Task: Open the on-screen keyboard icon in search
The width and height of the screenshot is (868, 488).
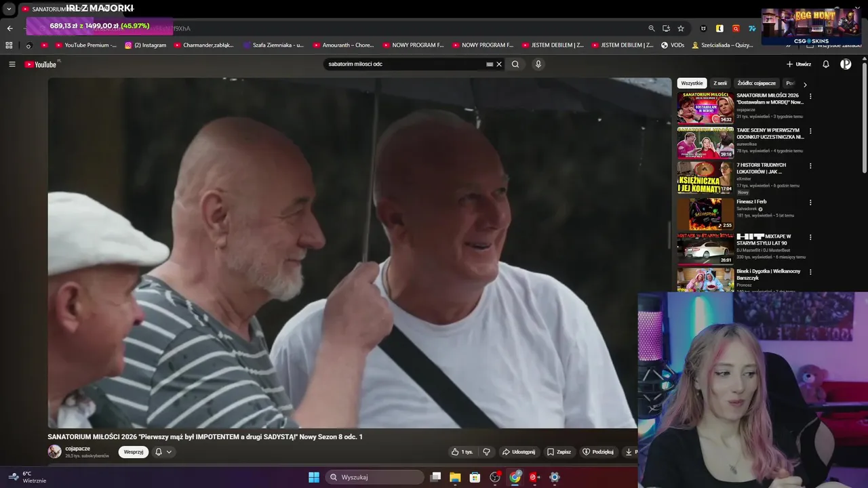Action: click(490, 64)
